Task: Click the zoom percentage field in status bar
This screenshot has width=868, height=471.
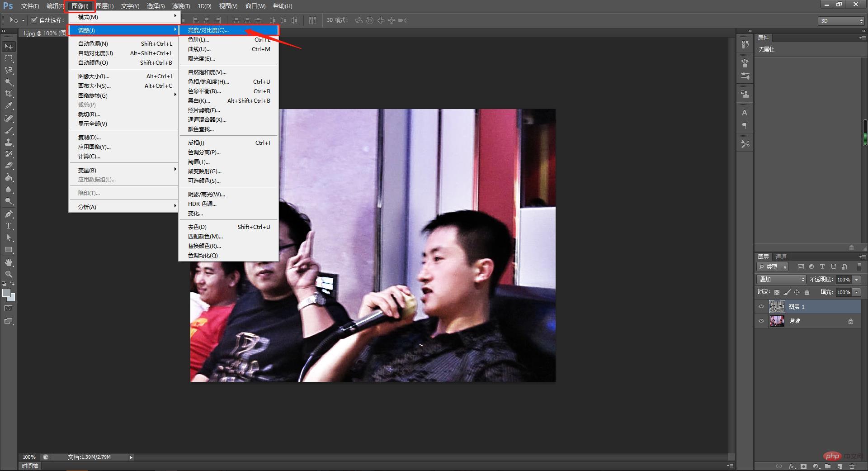Action: (29, 457)
